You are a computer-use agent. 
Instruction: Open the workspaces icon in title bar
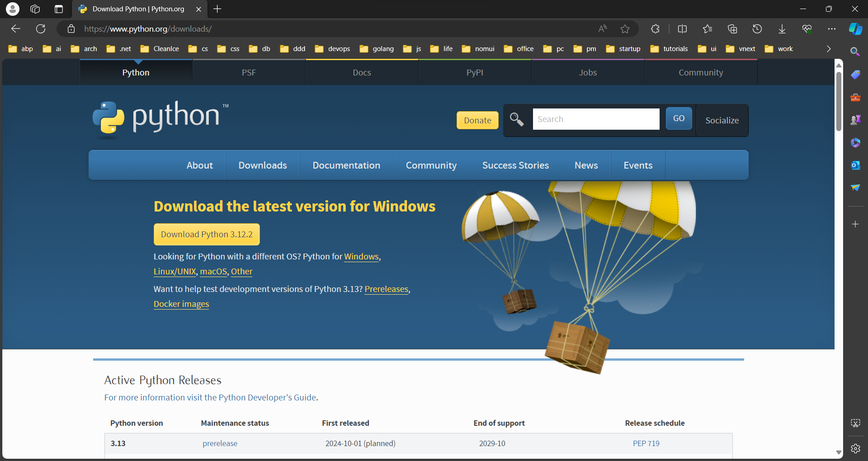(35, 9)
